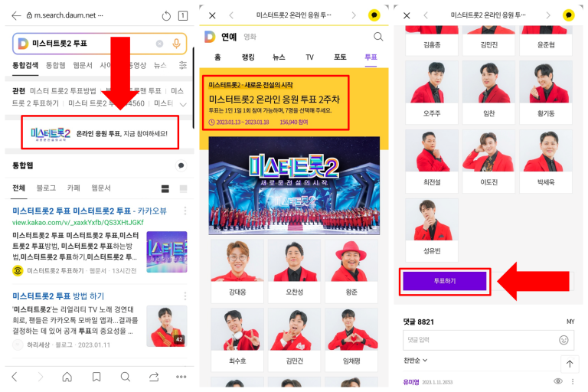Tap the MY comments link
This screenshot has height=392, width=588.
(570, 322)
